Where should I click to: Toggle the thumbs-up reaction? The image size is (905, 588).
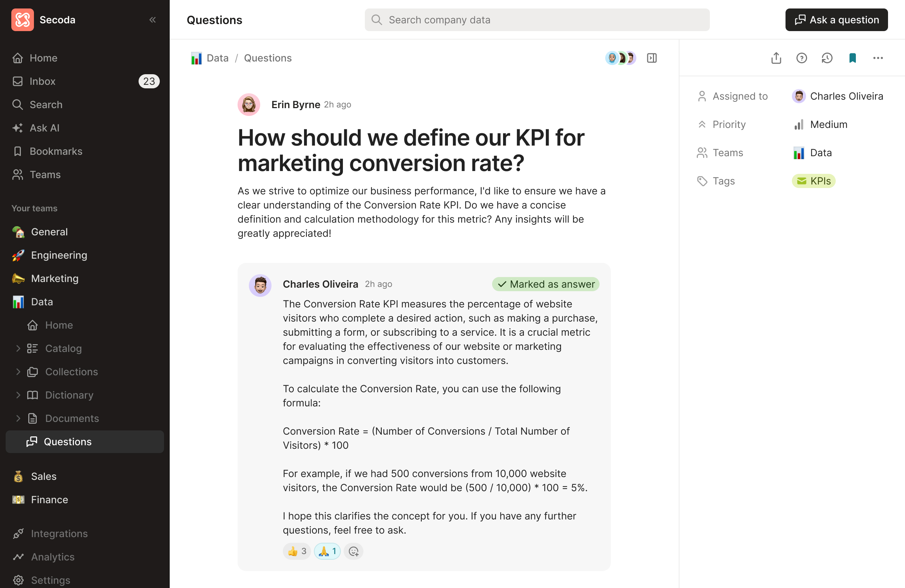coord(297,551)
